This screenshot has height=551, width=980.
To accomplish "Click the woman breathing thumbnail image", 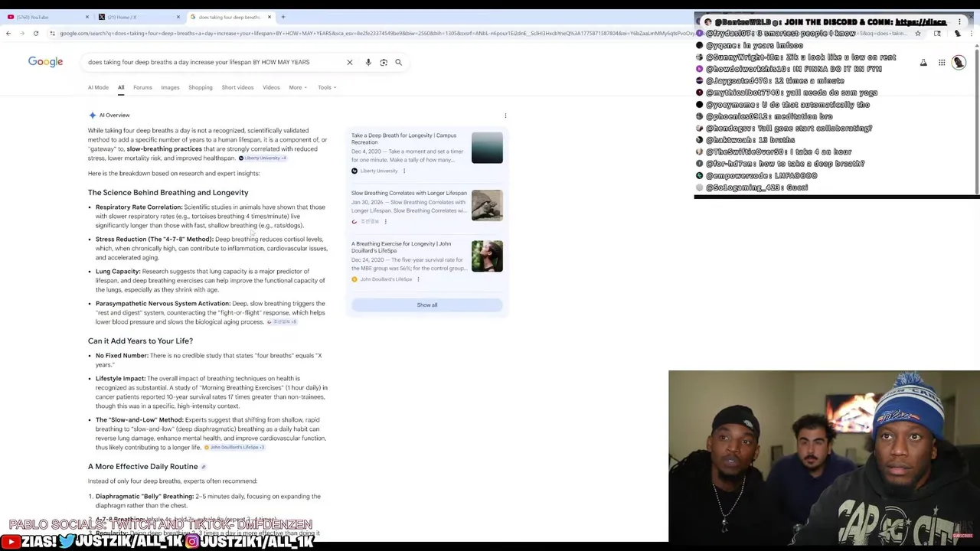I will click(487, 256).
